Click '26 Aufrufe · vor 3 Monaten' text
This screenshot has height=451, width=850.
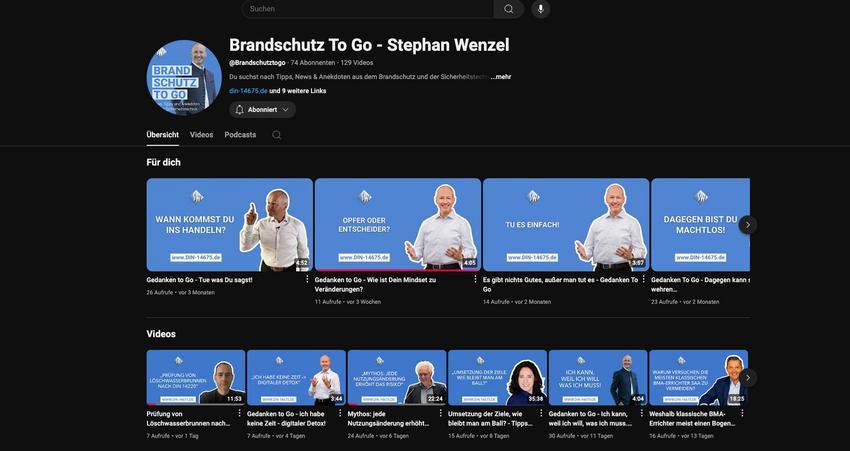(181, 293)
